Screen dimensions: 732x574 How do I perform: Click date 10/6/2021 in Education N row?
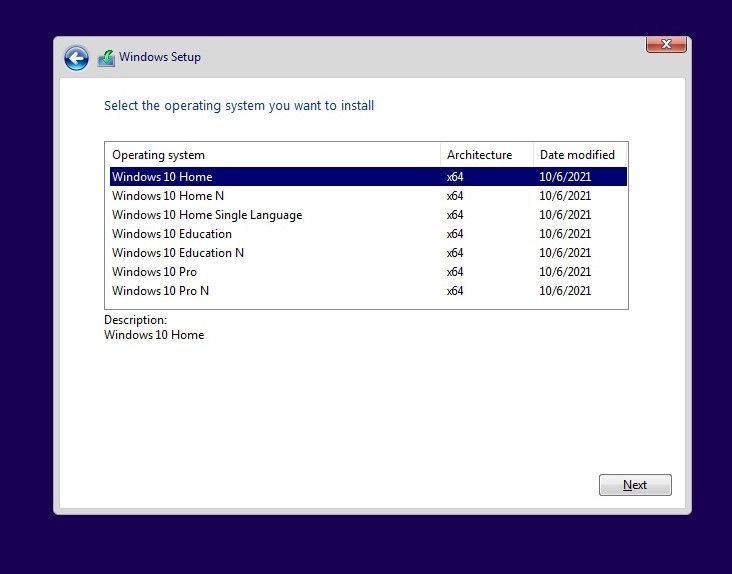[x=565, y=253]
